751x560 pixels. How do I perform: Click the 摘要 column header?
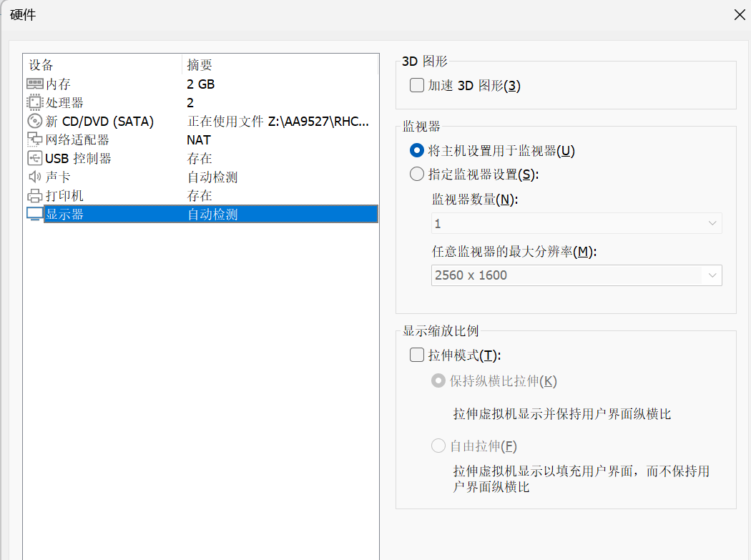point(280,64)
